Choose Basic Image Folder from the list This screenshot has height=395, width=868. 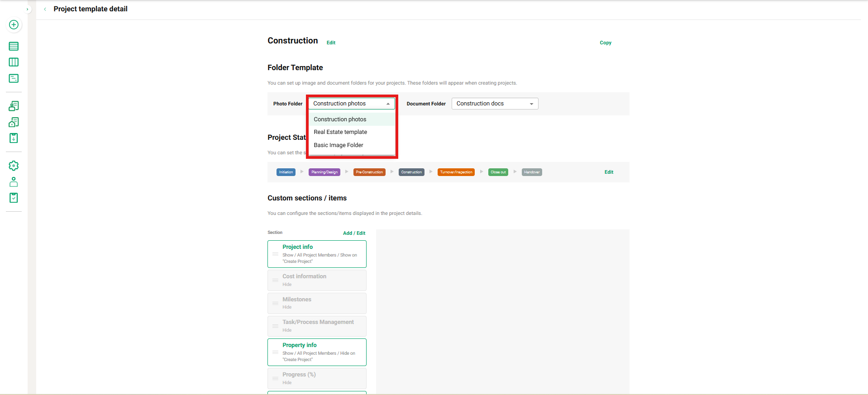[x=339, y=145]
